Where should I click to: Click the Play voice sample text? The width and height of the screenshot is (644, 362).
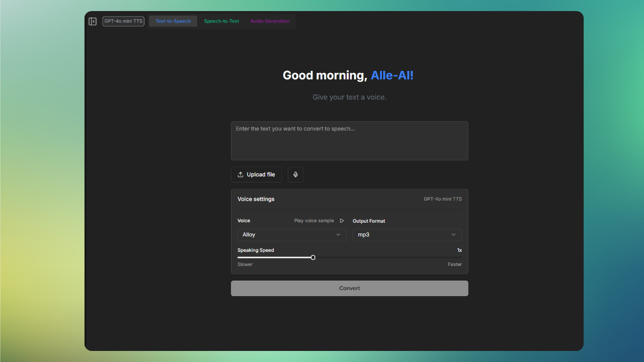pyautogui.click(x=314, y=221)
